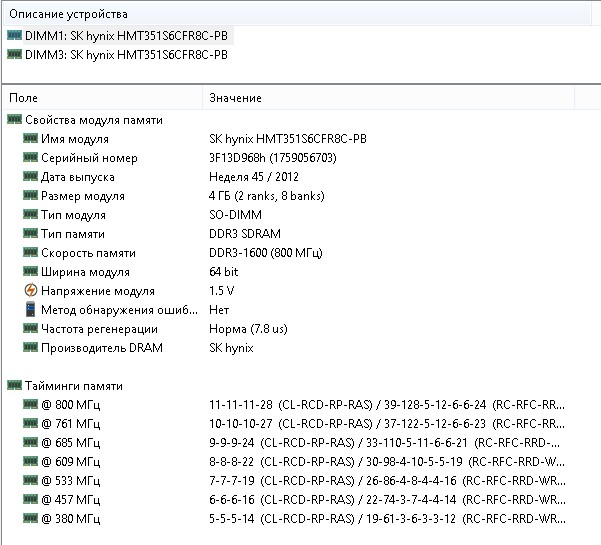The image size is (601, 545).
Task: Click the server icon for 'Метод обнаружения ошиб...'
Action: point(30,309)
